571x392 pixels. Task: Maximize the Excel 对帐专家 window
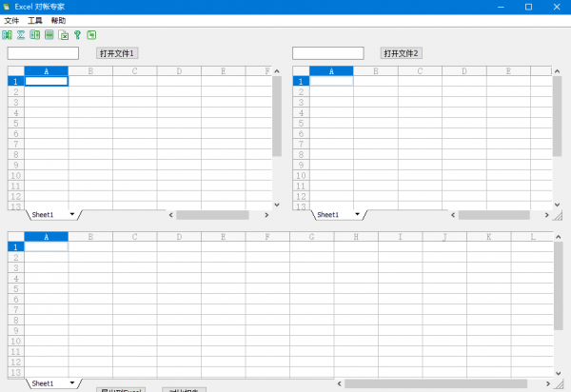click(x=529, y=7)
